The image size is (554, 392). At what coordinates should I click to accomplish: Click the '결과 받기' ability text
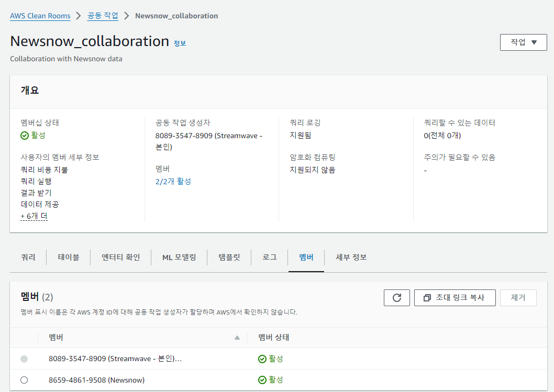36,193
